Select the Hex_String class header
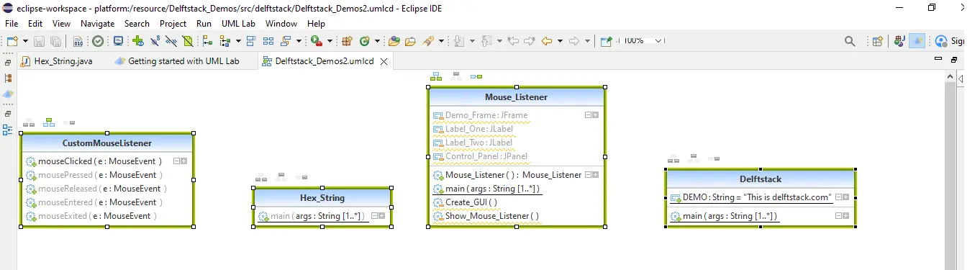This screenshot has height=270, width=980. [x=322, y=198]
